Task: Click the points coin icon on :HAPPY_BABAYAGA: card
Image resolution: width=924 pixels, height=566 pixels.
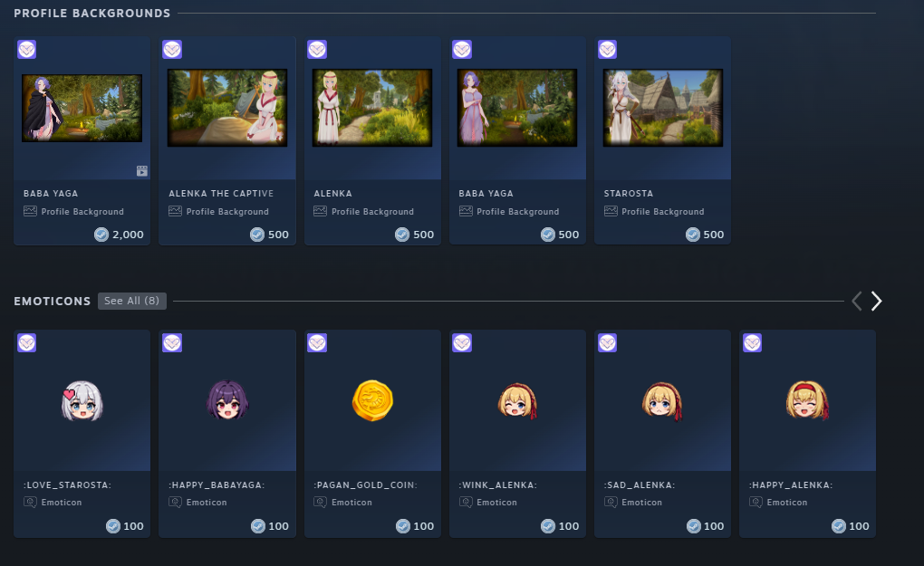Action: pyautogui.click(x=257, y=526)
